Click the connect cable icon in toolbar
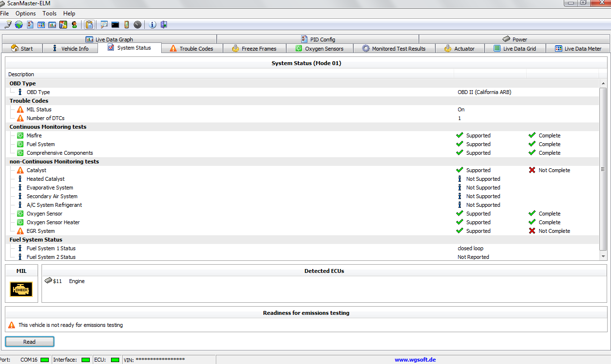 click(x=8, y=25)
